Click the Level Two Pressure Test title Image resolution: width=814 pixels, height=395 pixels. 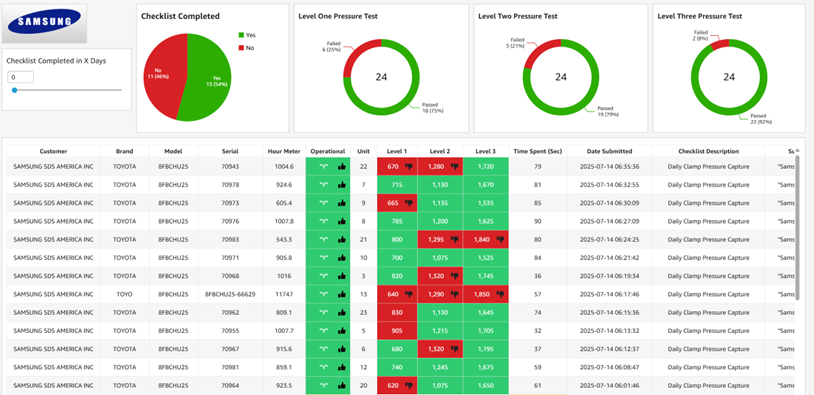click(x=518, y=16)
